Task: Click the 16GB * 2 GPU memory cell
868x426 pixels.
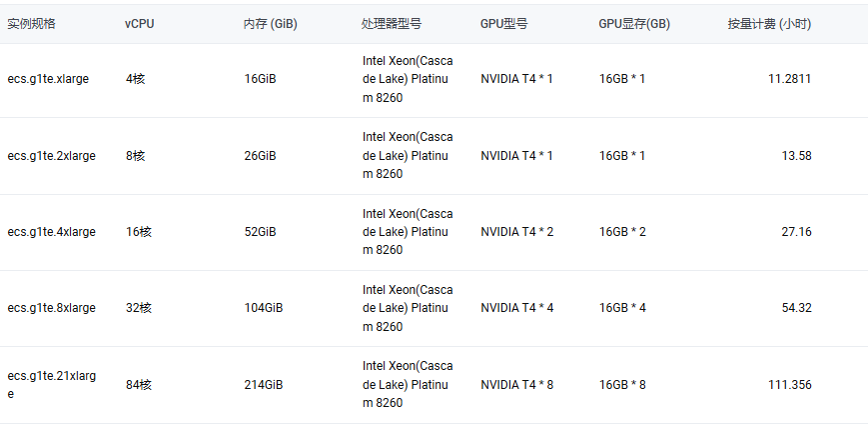Action: tap(622, 232)
